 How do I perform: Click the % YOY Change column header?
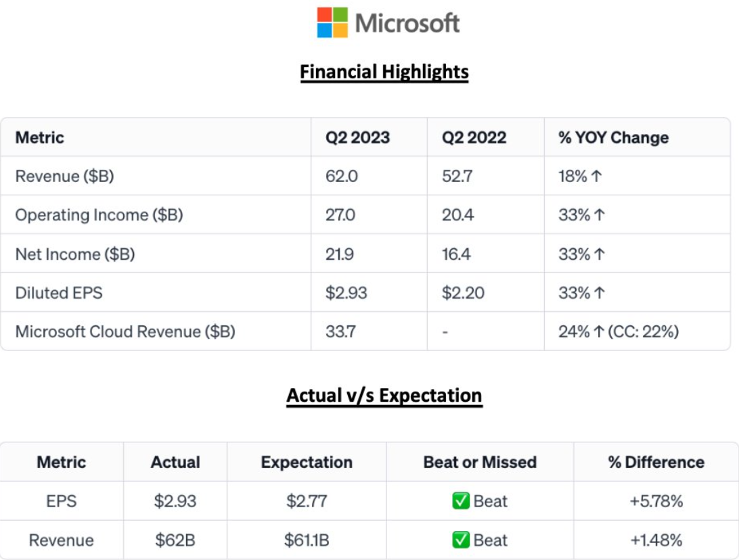click(613, 137)
